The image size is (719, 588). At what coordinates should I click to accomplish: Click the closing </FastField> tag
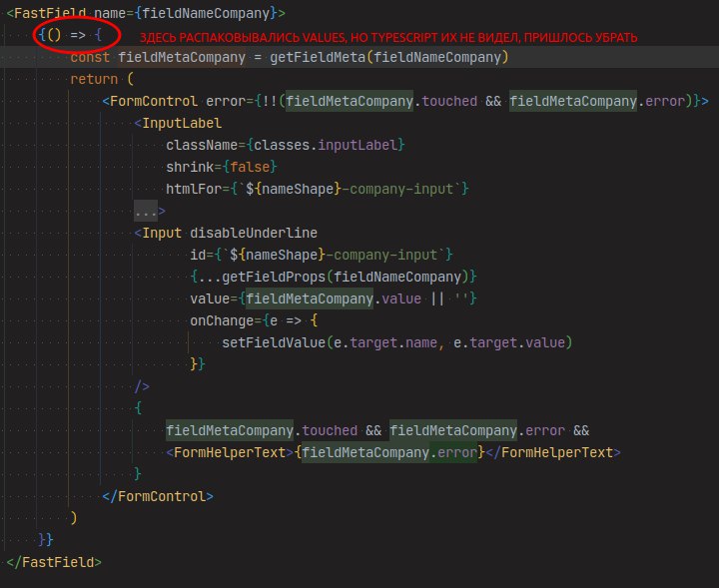coord(54,562)
